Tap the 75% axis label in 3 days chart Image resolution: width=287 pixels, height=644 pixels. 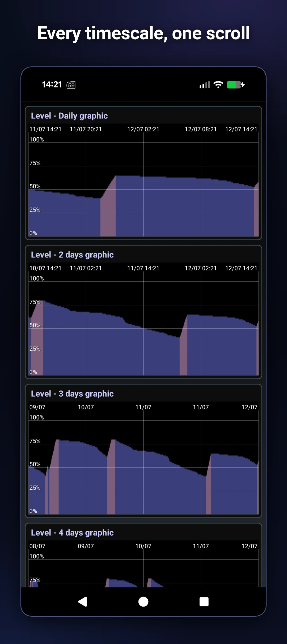(35, 441)
